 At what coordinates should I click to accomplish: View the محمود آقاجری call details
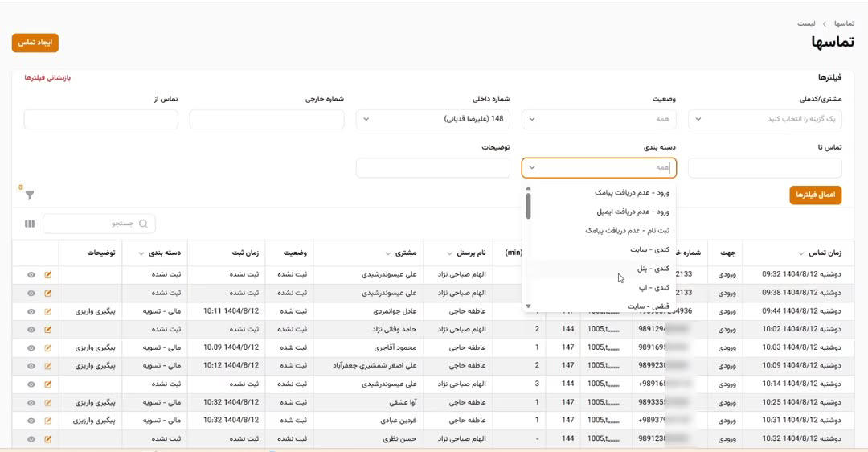pos(31,348)
